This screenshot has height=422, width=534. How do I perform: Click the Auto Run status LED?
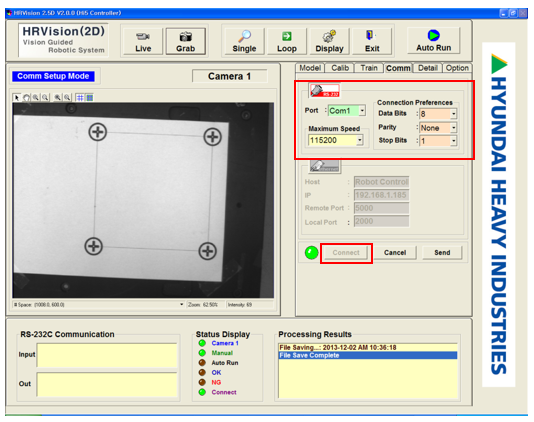tap(202, 363)
